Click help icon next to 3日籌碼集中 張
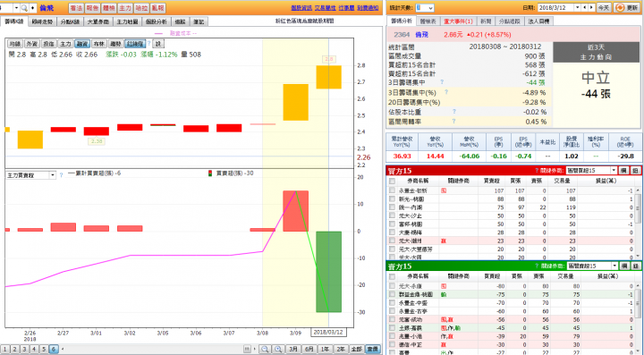Viewport: 644px width, 355px height. click(x=442, y=82)
